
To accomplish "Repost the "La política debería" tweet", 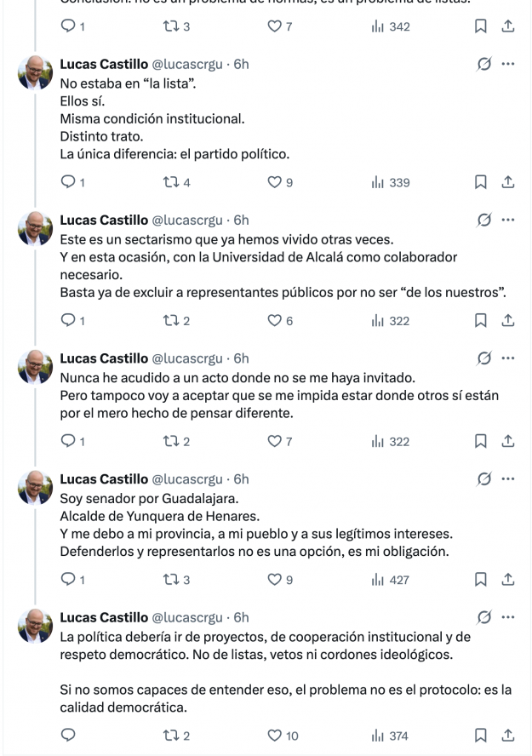I will pyautogui.click(x=169, y=736).
